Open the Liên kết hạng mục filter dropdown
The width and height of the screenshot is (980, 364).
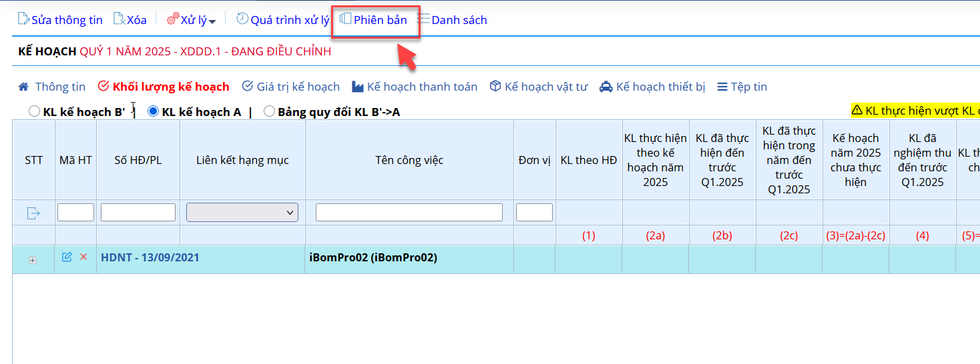point(242,213)
